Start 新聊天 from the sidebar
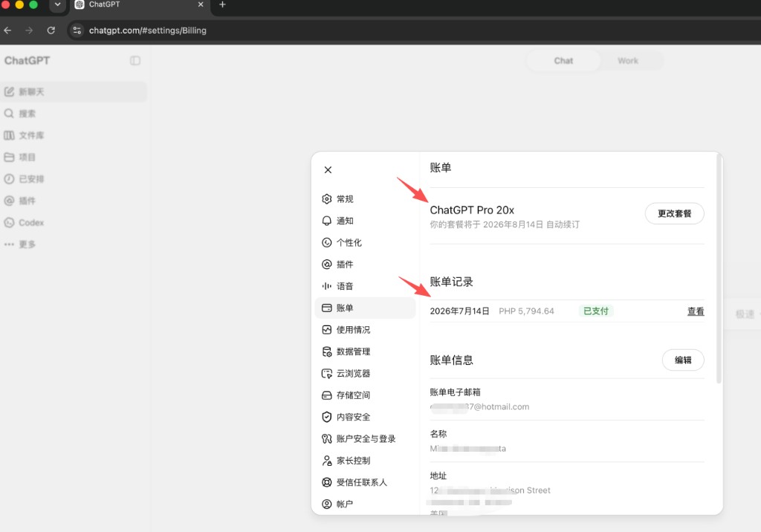Viewport: 761px width, 532px height. tap(74, 91)
